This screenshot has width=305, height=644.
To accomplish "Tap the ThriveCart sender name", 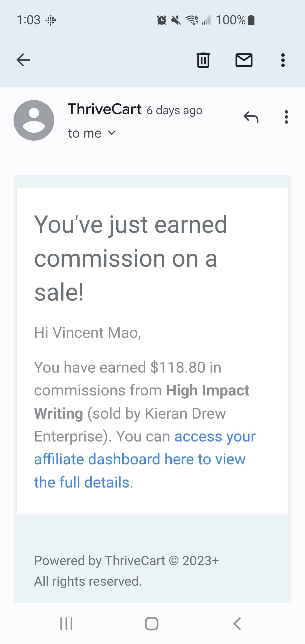I will (x=105, y=109).
